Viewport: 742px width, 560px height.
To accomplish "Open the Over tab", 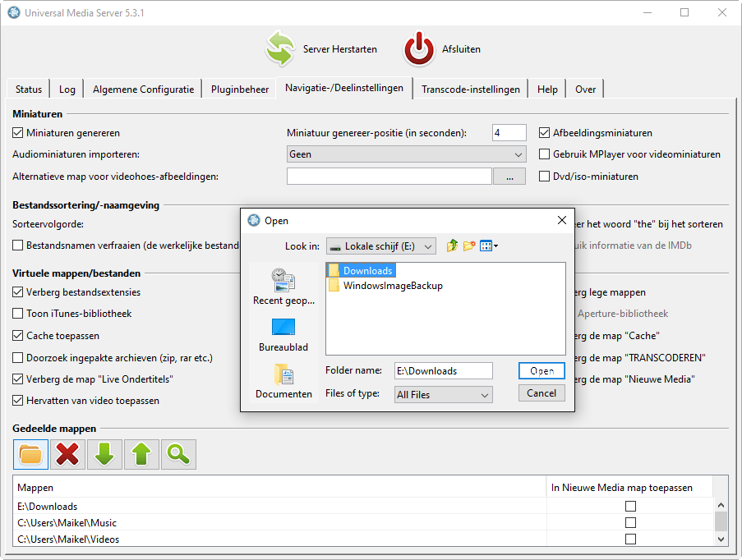I will [x=585, y=90].
